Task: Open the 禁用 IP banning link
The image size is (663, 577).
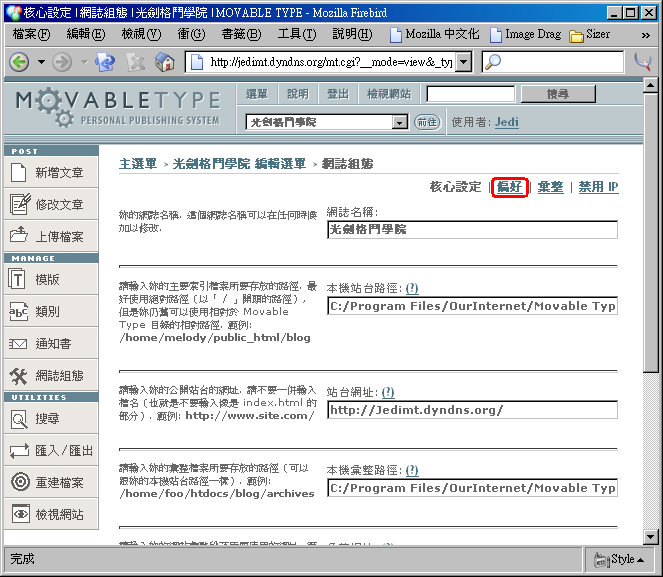Action: coord(598,187)
